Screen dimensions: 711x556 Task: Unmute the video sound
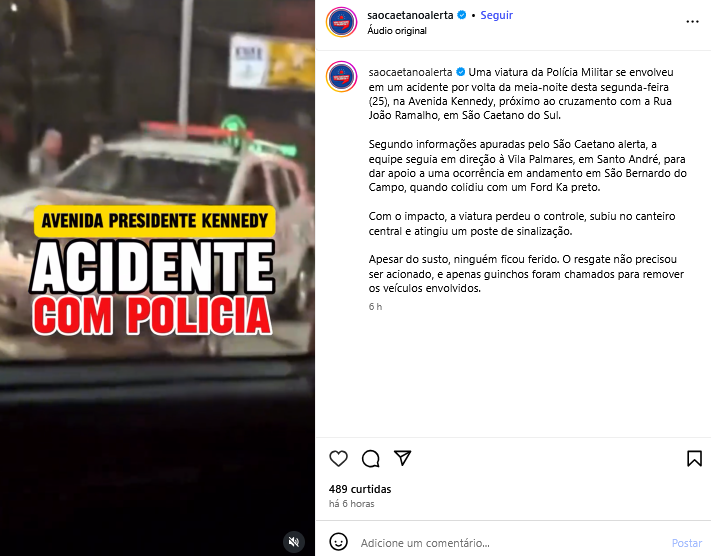[294, 541]
